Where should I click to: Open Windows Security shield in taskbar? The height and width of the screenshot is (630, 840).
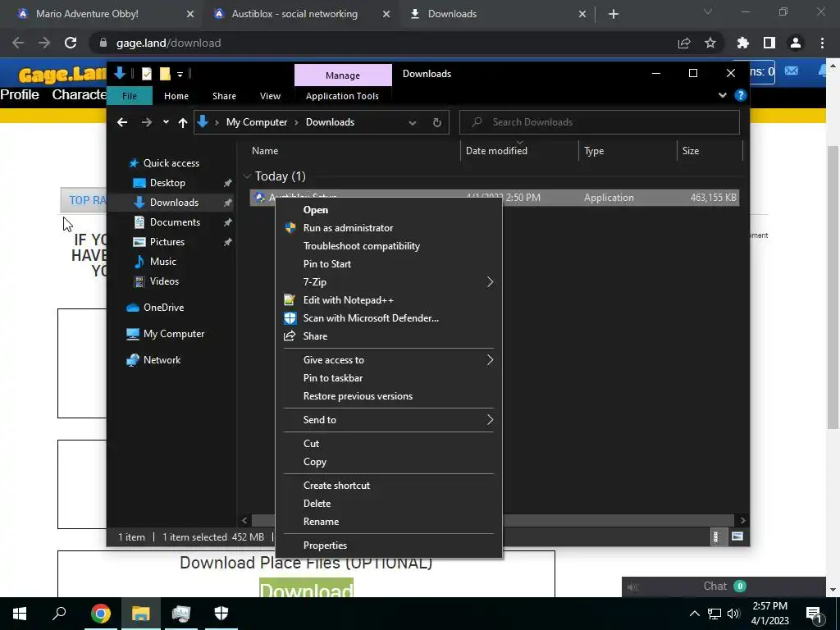pyautogui.click(x=221, y=614)
